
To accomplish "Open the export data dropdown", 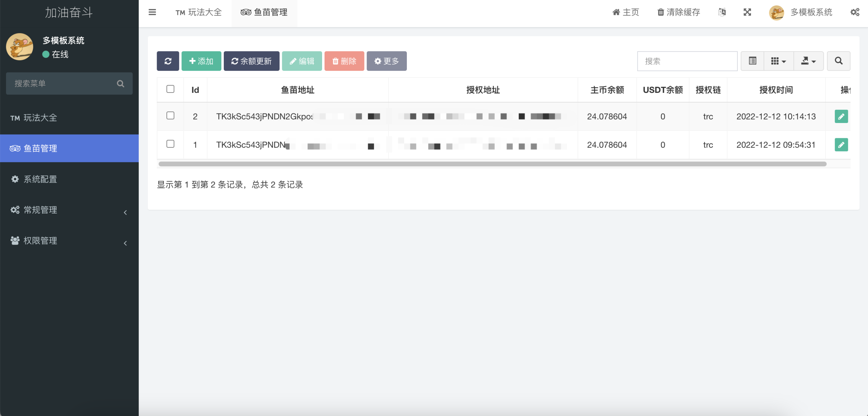I will coord(808,61).
